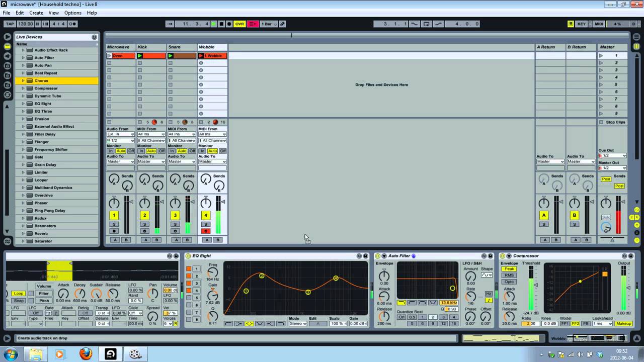Viewport: 644px width, 362px height.
Task: Click the follow playback arrow icon
Action: pyautogui.click(x=170, y=24)
